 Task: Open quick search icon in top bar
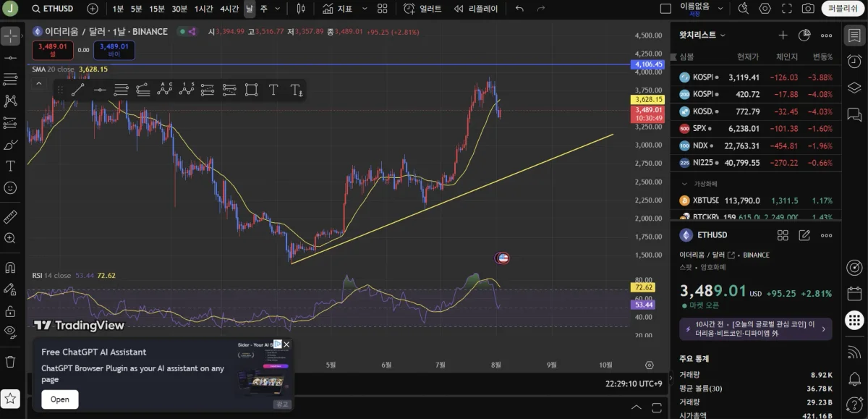(743, 9)
